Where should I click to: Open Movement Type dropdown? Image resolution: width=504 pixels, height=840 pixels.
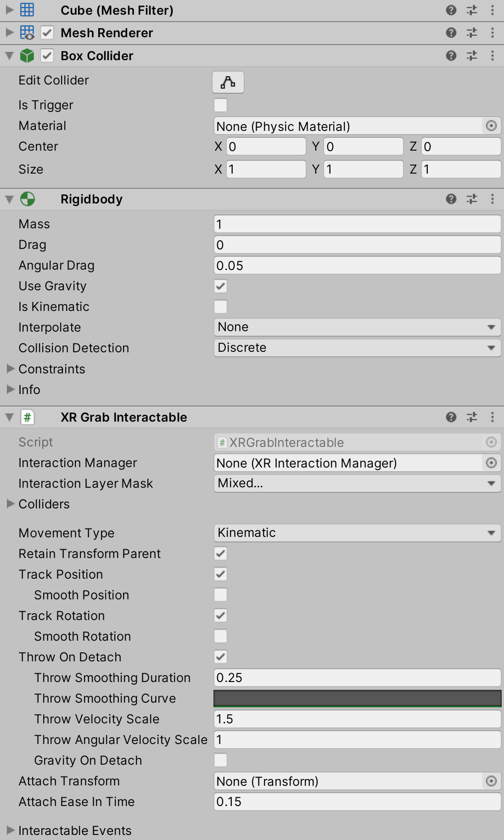(357, 533)
